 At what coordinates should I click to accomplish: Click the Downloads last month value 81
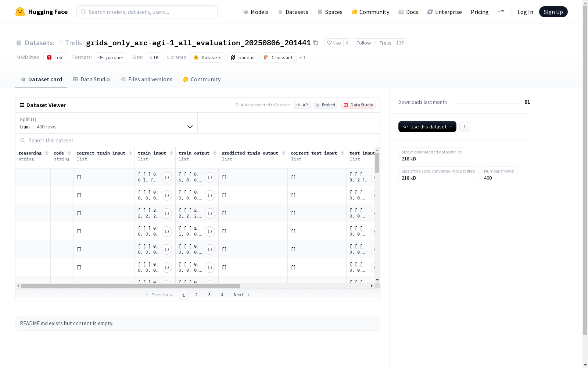pyautogui.click(x=527, y=102)
